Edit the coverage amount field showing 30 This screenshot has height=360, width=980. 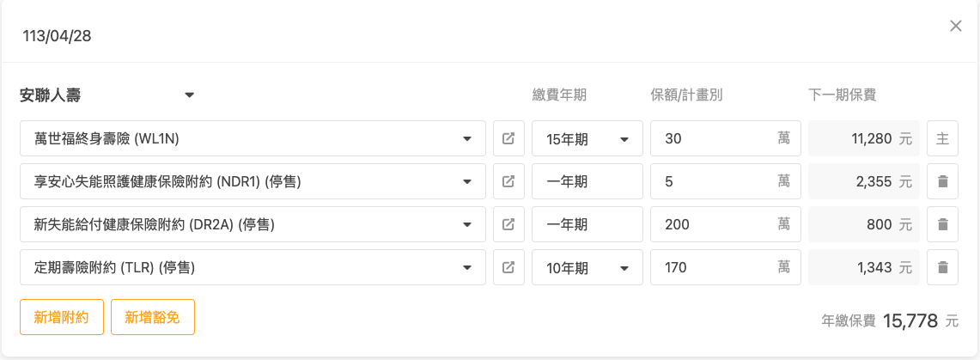tap(713, 138)
